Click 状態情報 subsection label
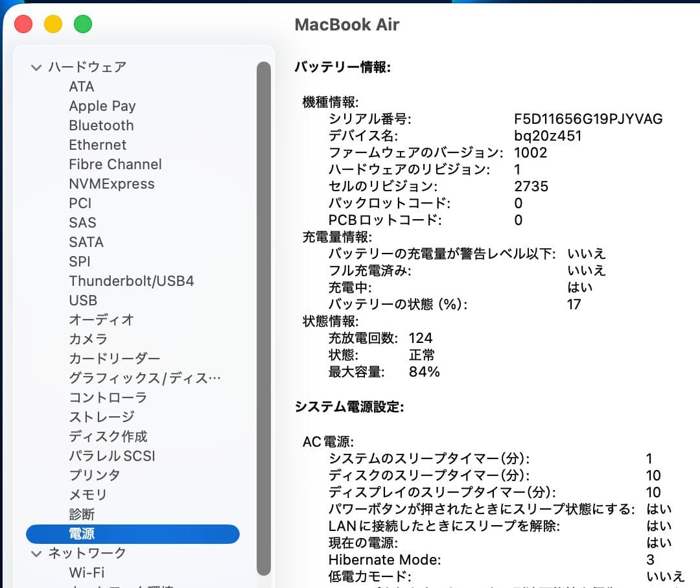 (331, 321)
